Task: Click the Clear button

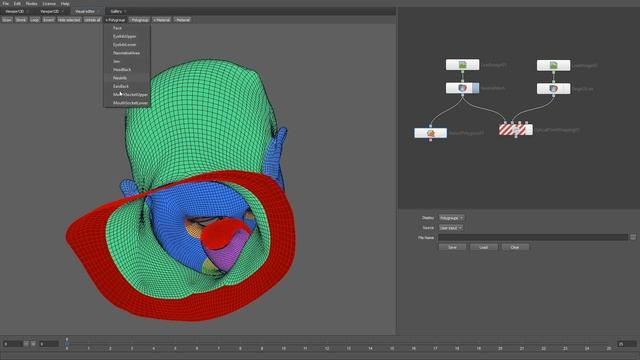Action: (x=515, y=247)
